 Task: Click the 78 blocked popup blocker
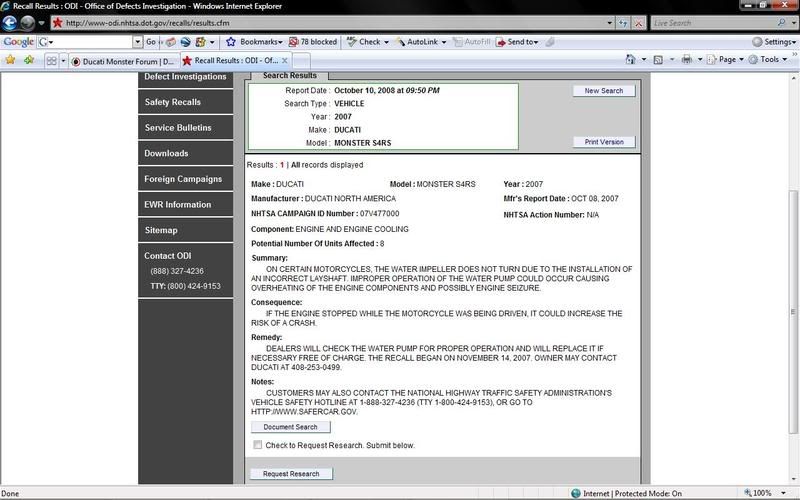tap(312, 42)
